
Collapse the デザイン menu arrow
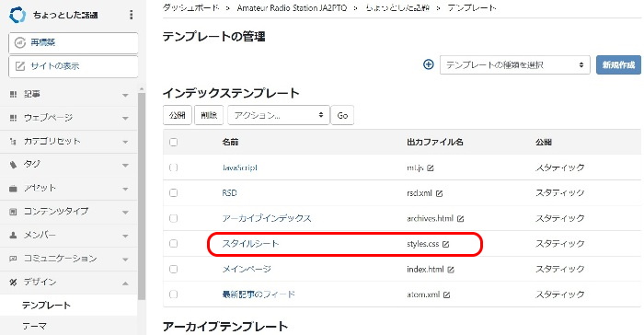125,283
